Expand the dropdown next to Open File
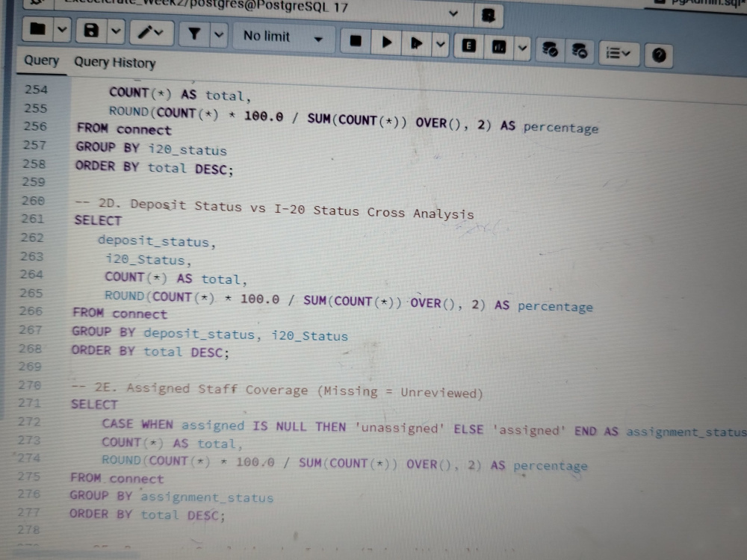Screen dimensions: 747x560 pos(62,30)
